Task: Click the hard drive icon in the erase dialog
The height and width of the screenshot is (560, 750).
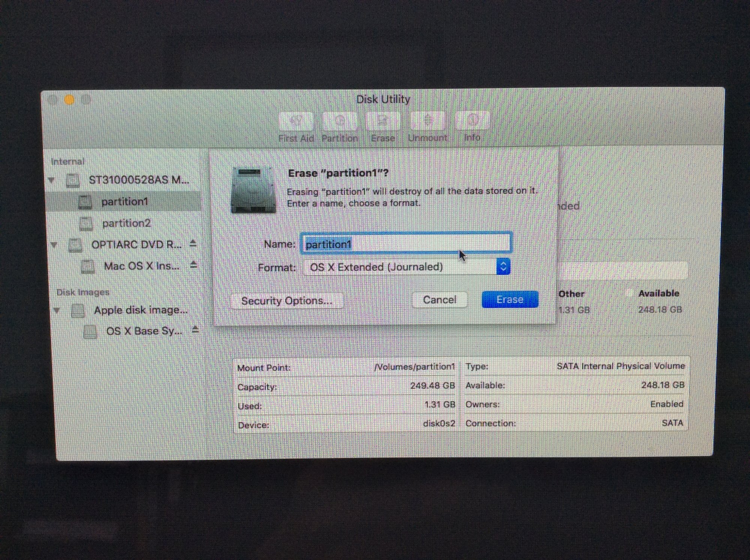Action: [253, 190]
